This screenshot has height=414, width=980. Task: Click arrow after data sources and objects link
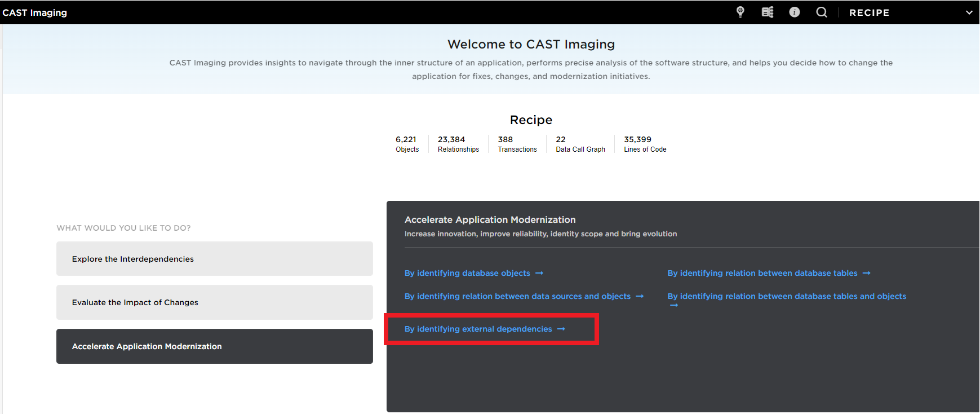click(640, 296)
